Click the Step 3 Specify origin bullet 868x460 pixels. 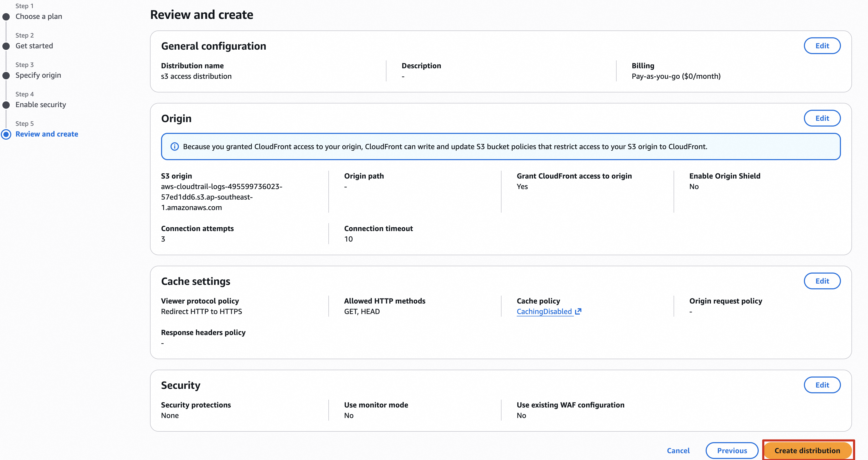pos(6,75)
